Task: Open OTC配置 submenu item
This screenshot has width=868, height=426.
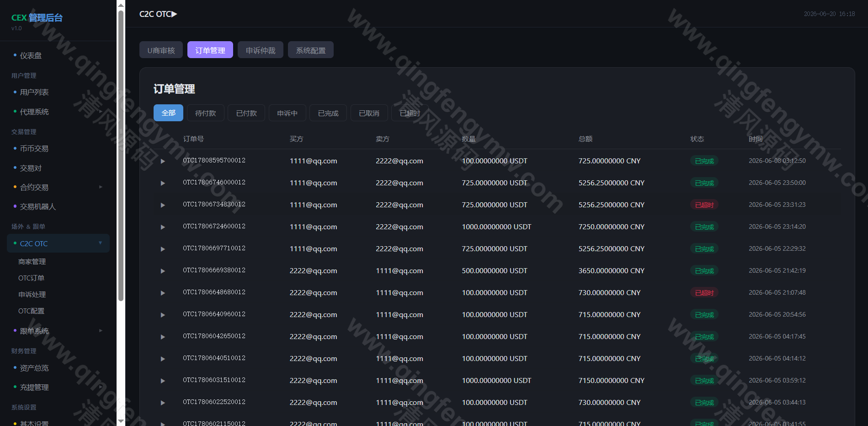Action: click(31, 311)
